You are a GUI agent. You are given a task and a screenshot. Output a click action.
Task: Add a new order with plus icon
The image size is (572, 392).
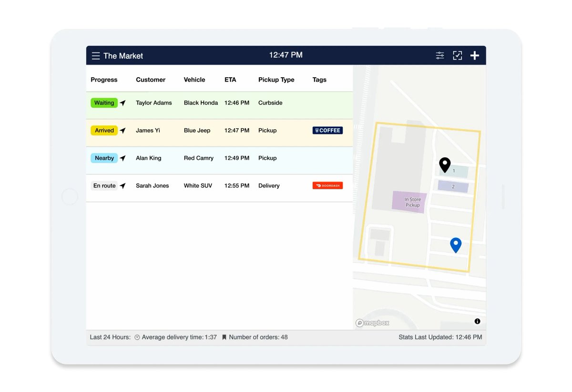[x=475, y=56]
